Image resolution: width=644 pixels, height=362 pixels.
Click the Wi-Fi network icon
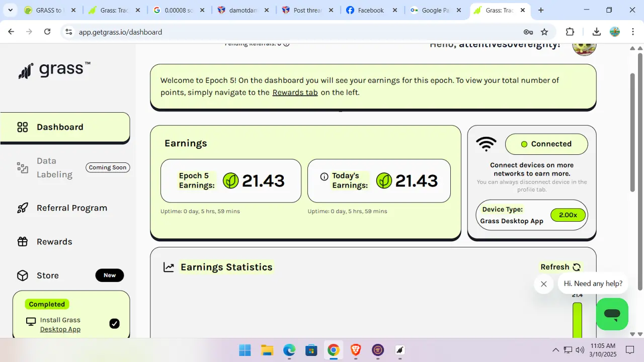486,144
